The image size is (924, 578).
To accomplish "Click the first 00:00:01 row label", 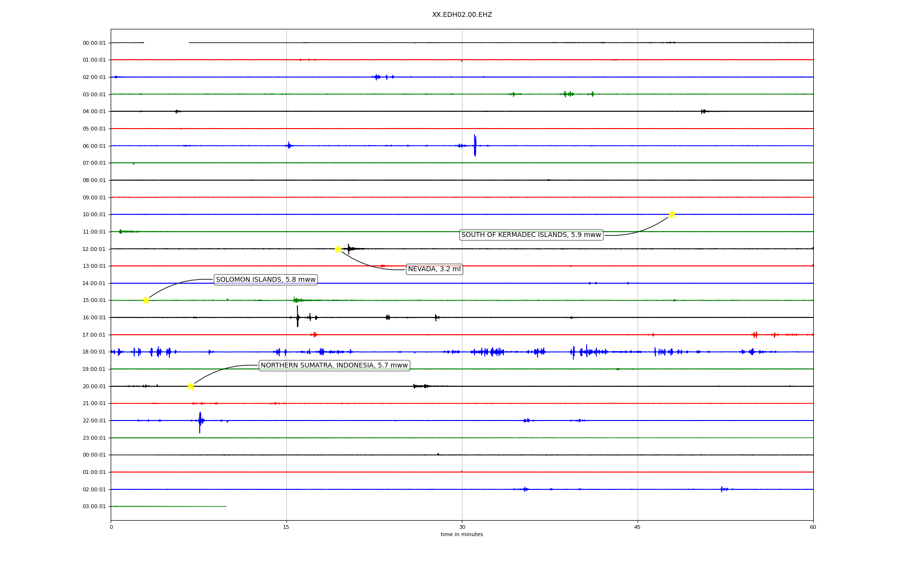I will 94,43.
